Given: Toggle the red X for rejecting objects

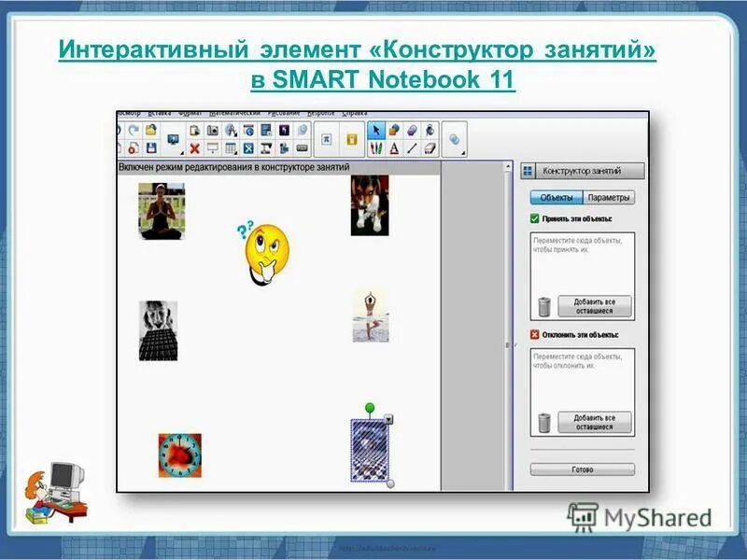Looking at the screenshot, I should coord(535,334).
